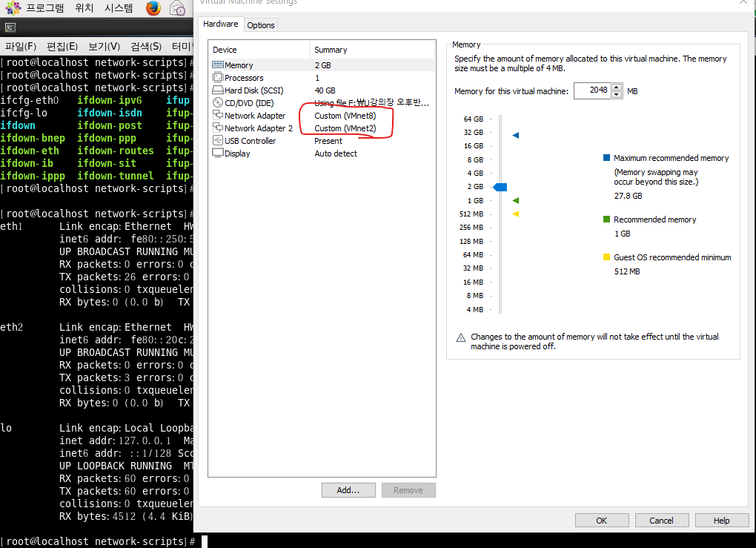Screen dimensions: 756x548
Task: Select the Display row label
Action: click(x=237, y=153)
